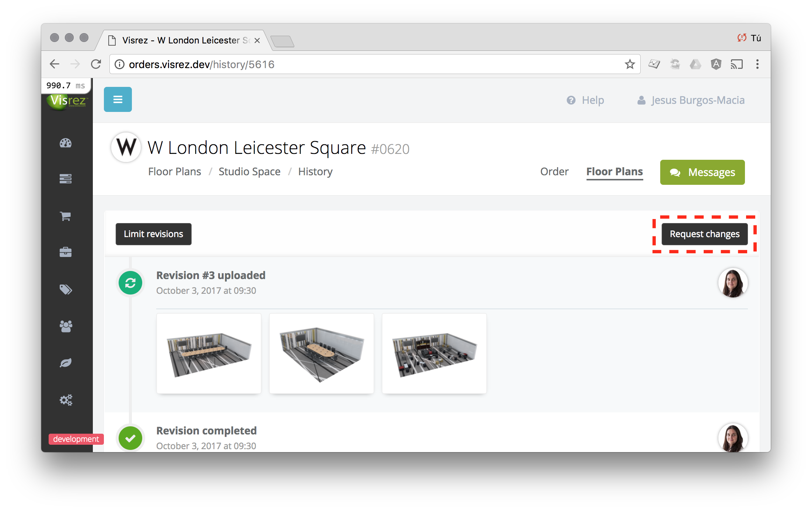Open the dashboard gauge icon in sidebar
The height and width of the screenshot is (511, 812).
pyautogui.click(x=66, y=143)
